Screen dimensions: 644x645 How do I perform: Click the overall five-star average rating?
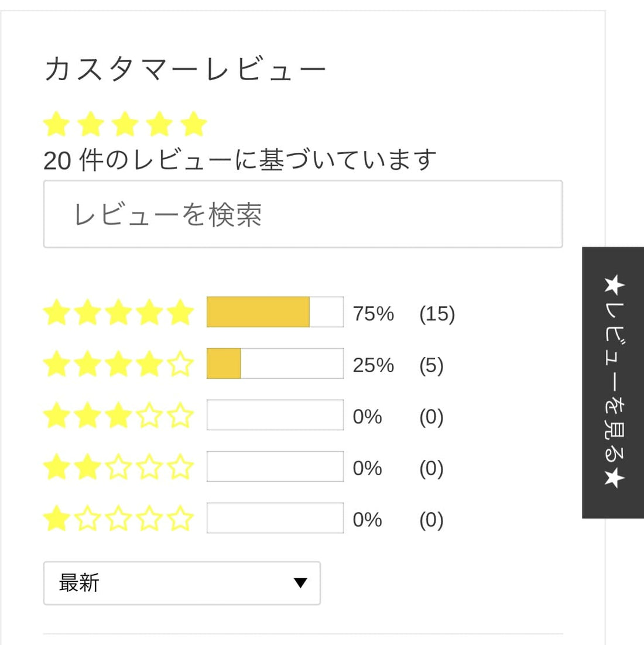click(x=125, y=125)
